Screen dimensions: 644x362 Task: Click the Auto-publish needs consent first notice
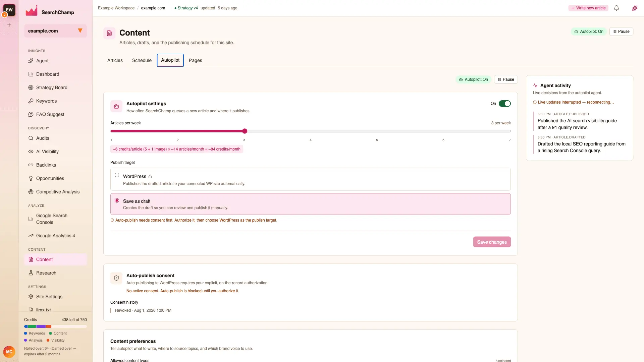click(194, 220)
